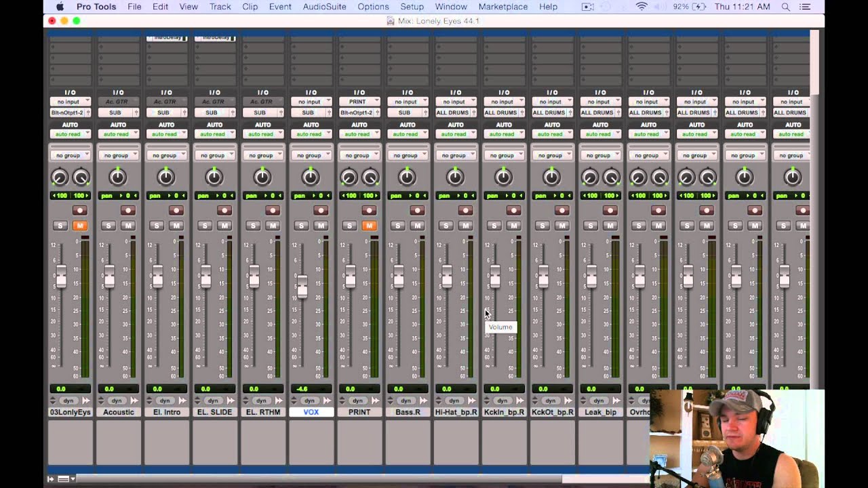This screenshot has width=868, height=488.
Task: Record-enable the Hi-Hat_bp.R track
Action: pyautogui.click(x=465, y=211)
